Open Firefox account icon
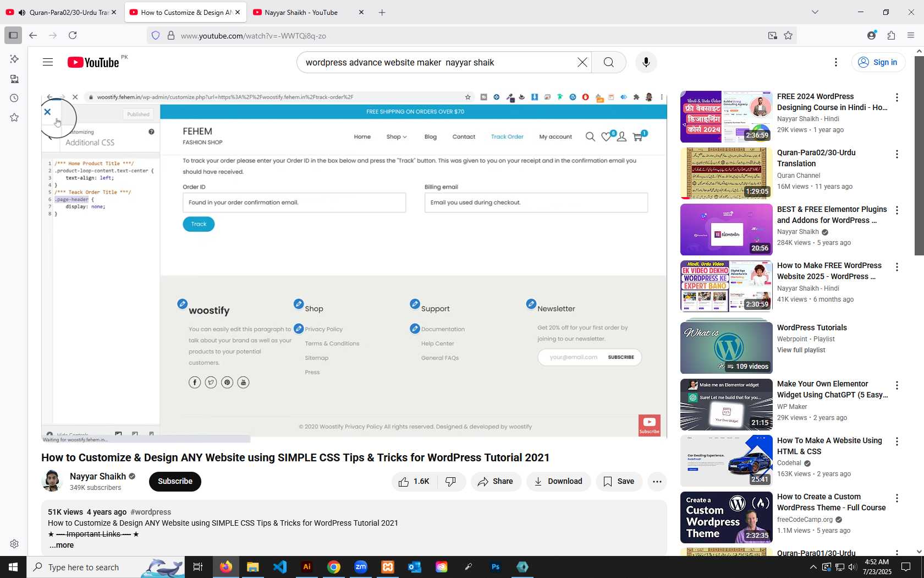 [x=871, y=35]
